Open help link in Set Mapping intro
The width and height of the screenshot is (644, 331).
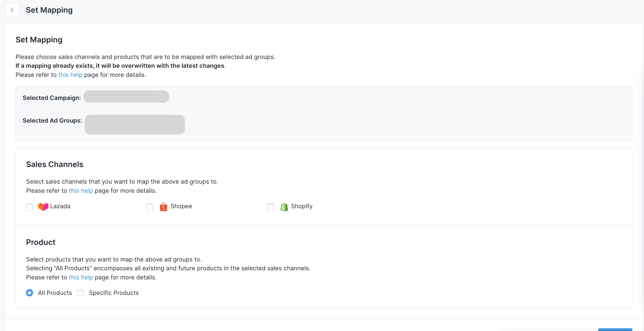point(70,75)
